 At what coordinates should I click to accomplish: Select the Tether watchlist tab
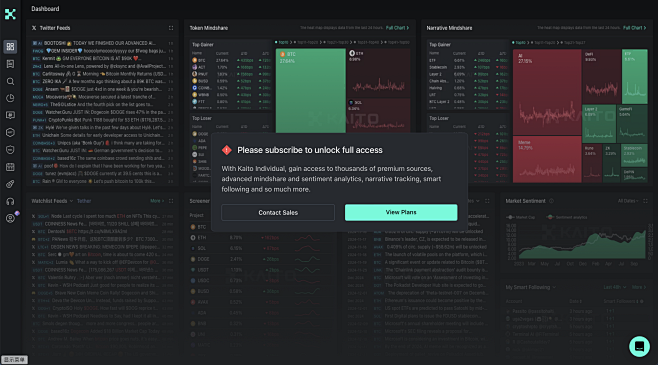[84, 201]
